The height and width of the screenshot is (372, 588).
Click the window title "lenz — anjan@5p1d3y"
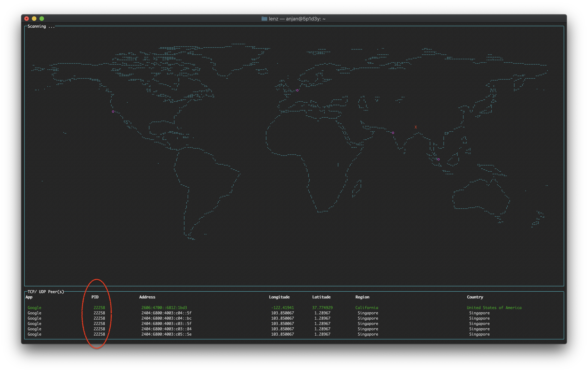pyautogui.click(x=297, y=19)
